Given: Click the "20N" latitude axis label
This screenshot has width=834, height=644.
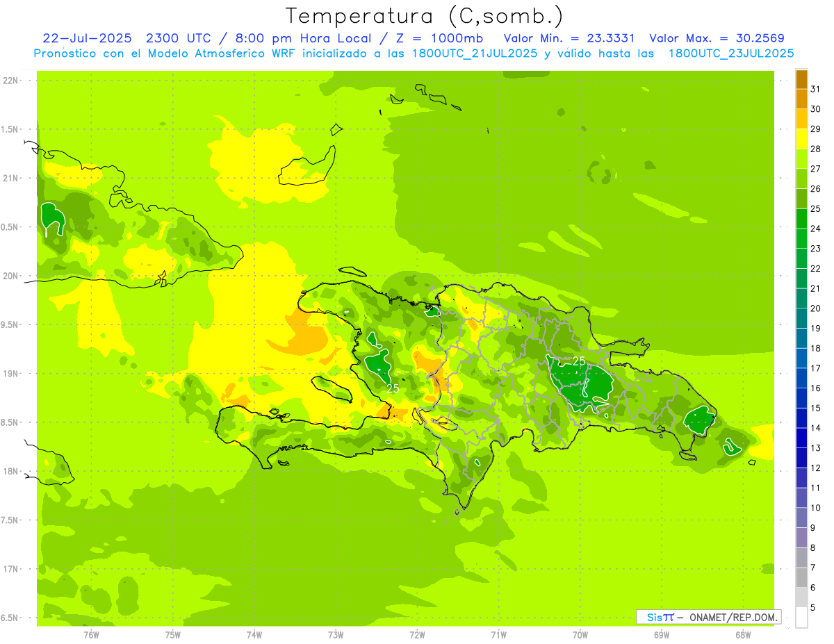Looking at the screenshot, I should (x=10, y=276).
